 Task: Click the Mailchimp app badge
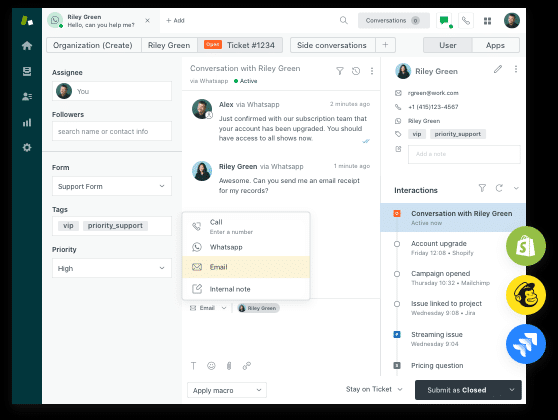[x=526, y=295]
